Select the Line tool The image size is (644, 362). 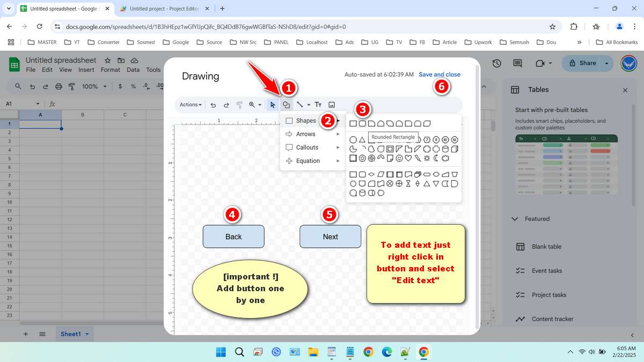301,105
